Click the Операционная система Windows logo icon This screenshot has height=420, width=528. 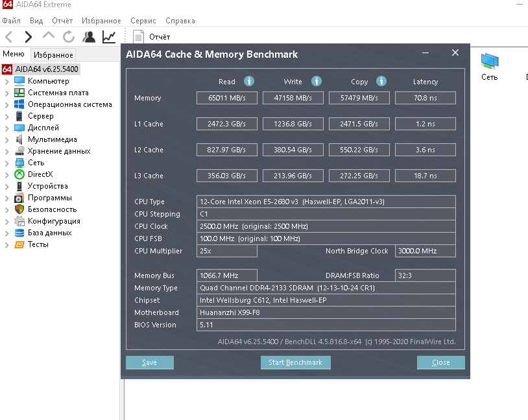[x=19, y=104]
